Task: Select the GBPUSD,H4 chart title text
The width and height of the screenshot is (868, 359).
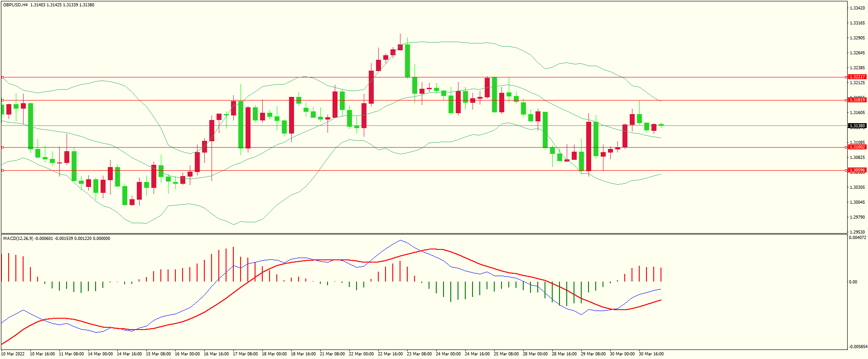Action: point(15,5)
